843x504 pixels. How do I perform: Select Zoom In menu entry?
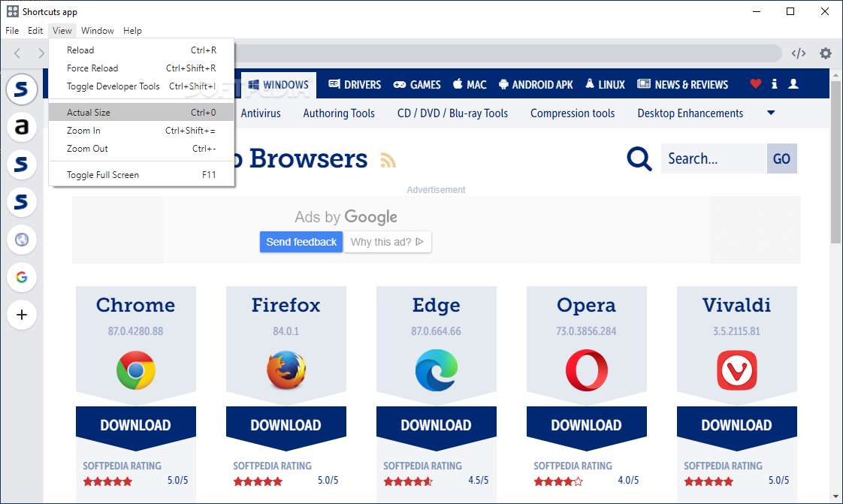pyautogui.click(x=141, y=131)
